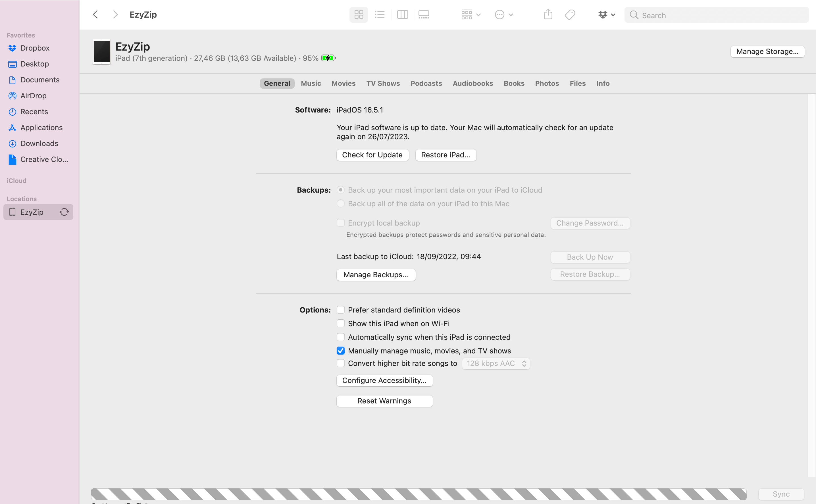Click the battery charging icon
The width and height of the screenshot is (816, 504).
328,58
